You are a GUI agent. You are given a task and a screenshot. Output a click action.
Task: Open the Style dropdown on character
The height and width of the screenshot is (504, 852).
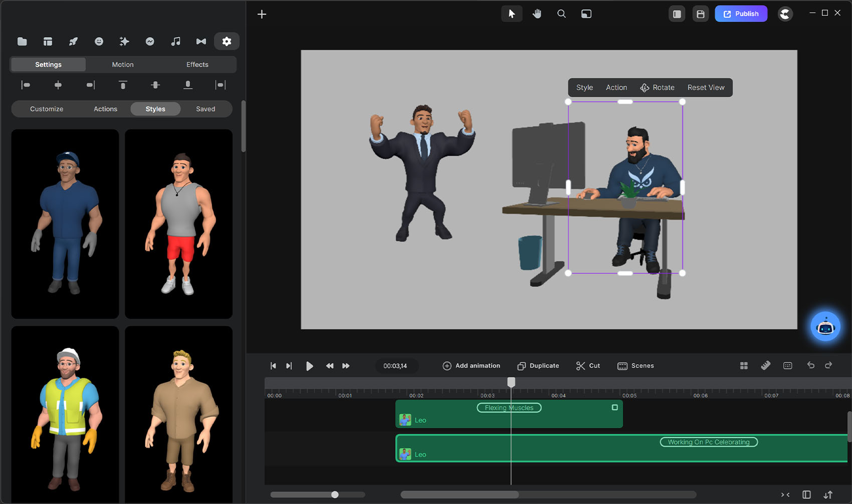[x=584, y=88]
